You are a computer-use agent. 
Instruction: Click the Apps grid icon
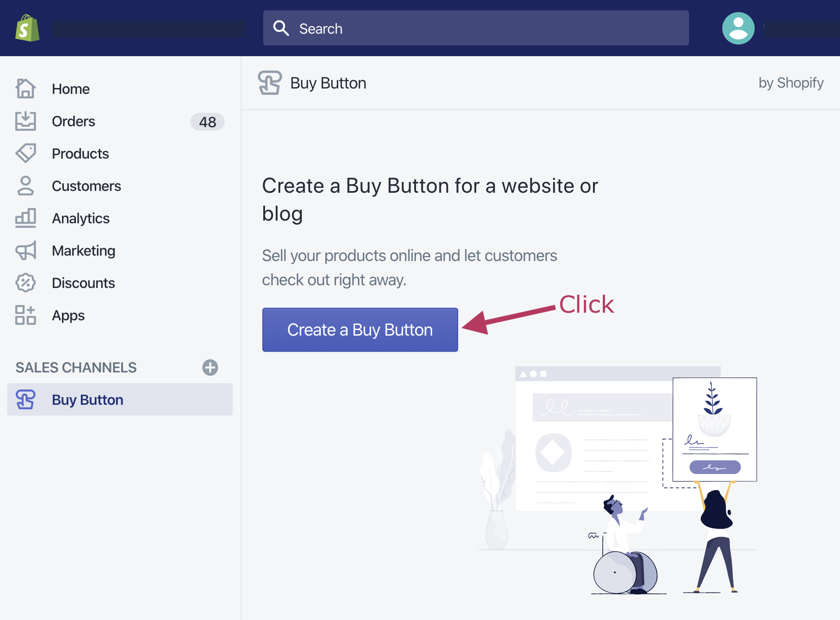pyautogui.click(x=26, y=315)
